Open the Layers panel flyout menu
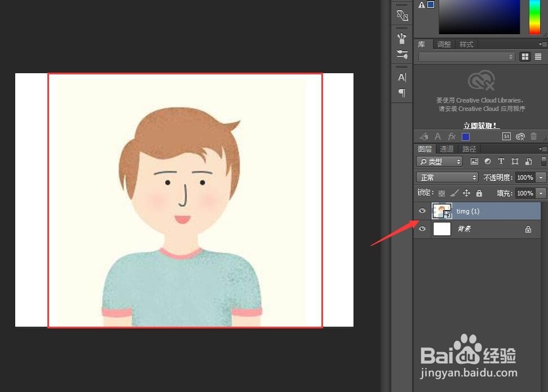 (543, 149)
